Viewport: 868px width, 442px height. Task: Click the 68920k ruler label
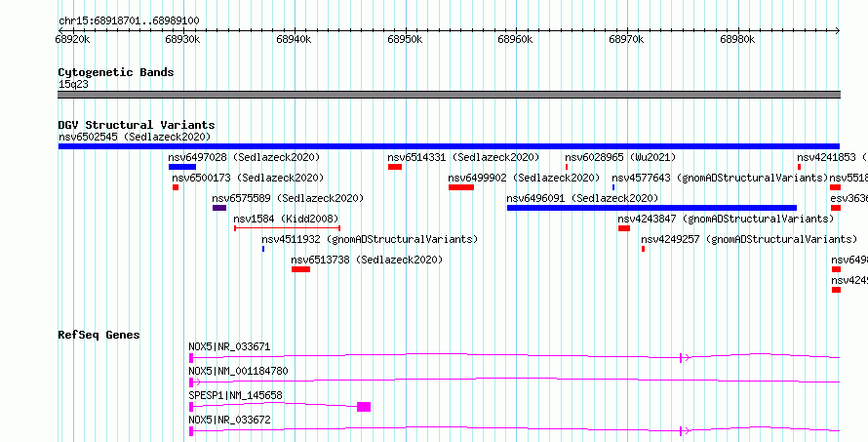pos(73,40)
